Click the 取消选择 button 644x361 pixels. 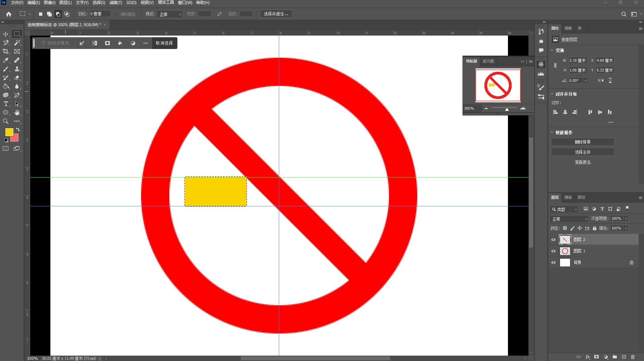point(164,43)
